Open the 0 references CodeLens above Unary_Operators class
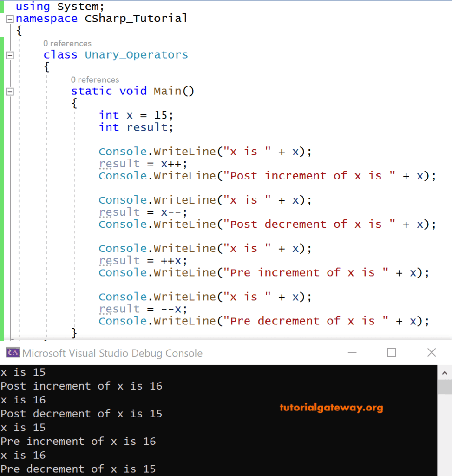Image resolution: width=452 pixels, height=476 pixels. pos(67,43)
